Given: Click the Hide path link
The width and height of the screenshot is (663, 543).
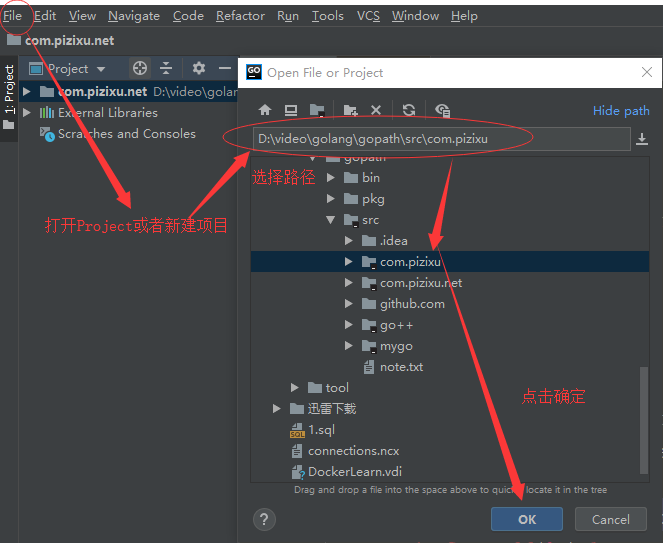Looking at the screenshot, I should pyautogui.click(x=621, y=111).
